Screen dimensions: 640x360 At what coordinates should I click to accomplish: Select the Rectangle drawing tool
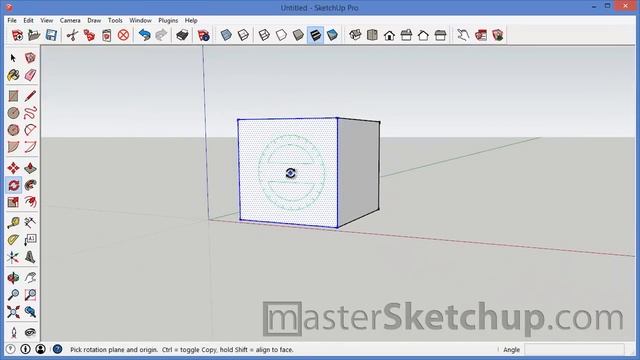click(x=13, y=96)
